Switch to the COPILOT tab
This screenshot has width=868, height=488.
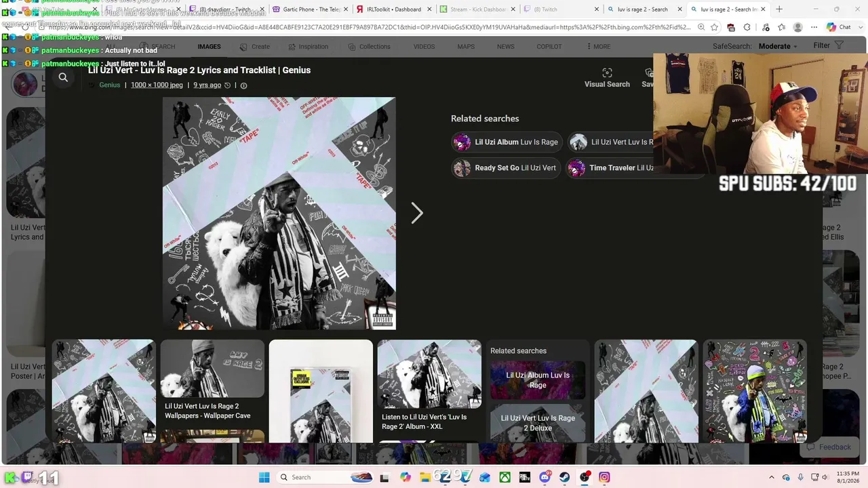[549, 47]
